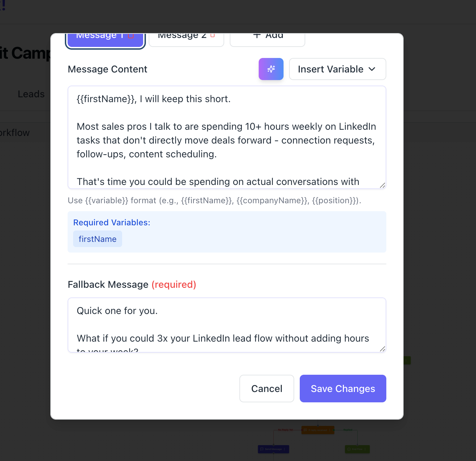Screen dimensions: 476x461
Task: Open the Leads tab in background
Action: coord(31,94)
